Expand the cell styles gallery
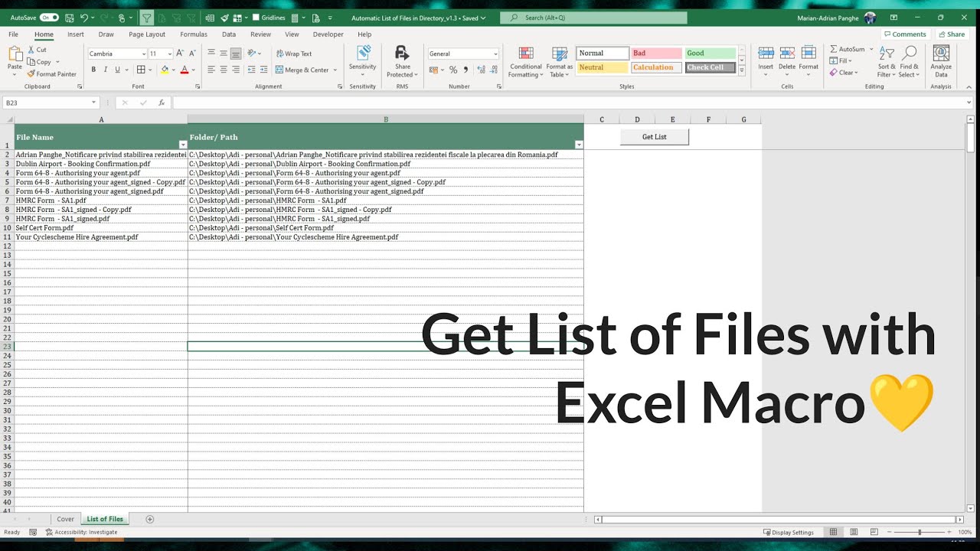Image resolution: width=980 pixels, height=551 pixels. click(x=741, y=70)
